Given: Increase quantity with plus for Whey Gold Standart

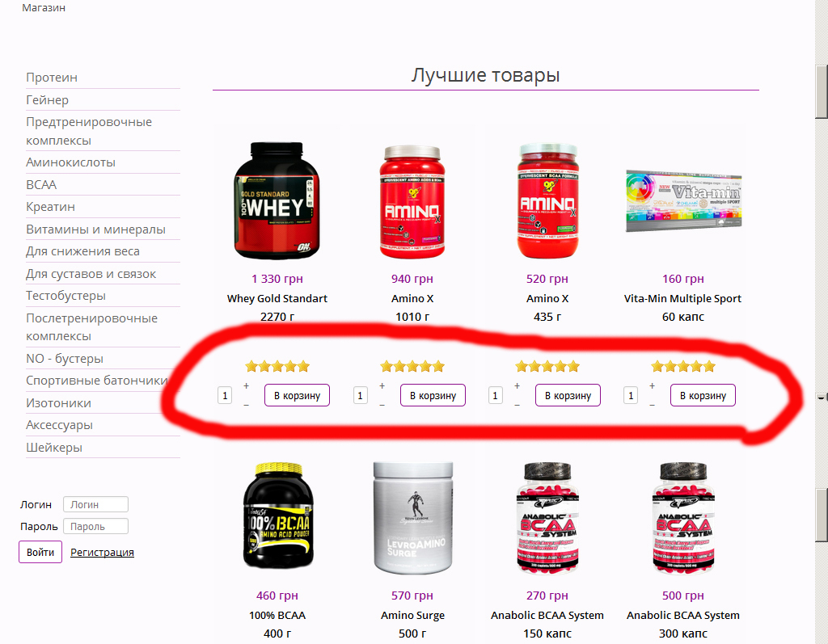Looking at the screenshot, I should point(246,386).
